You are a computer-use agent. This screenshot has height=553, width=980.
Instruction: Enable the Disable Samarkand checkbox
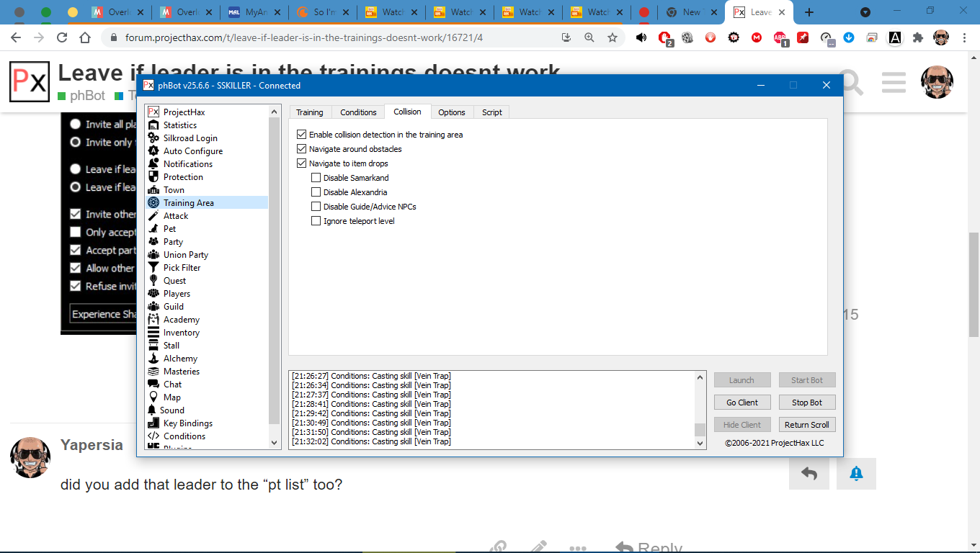(x=316, y=178)
